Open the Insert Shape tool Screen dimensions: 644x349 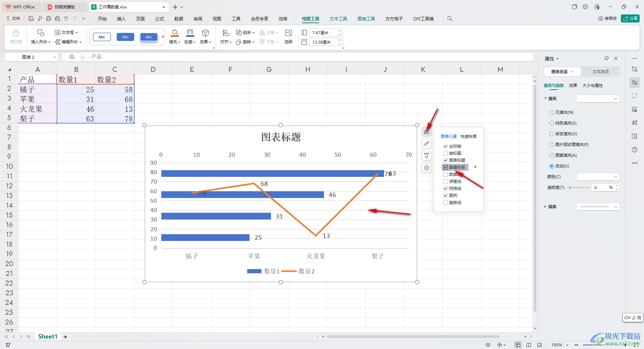point(41,37)
